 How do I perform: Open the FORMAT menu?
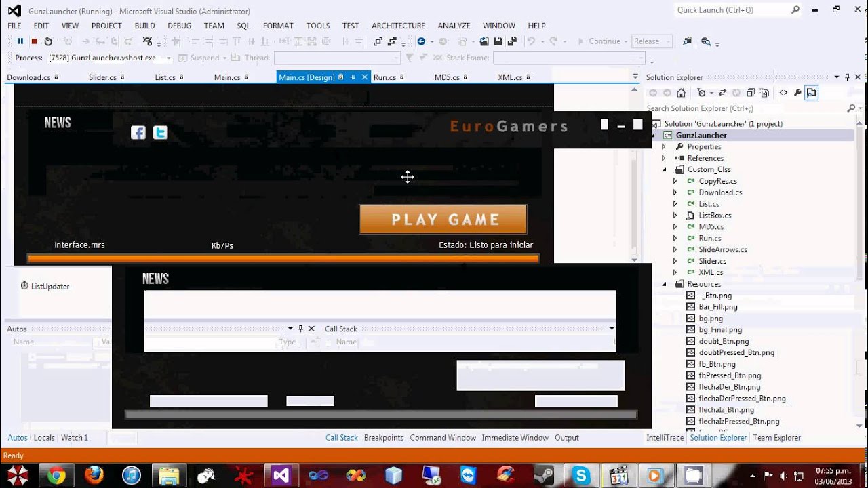278,26
